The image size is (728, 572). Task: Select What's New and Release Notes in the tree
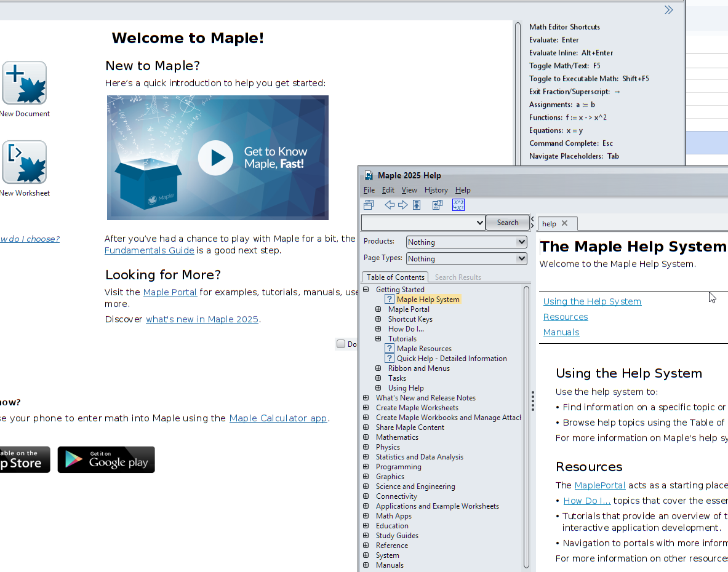click(426, 397)
